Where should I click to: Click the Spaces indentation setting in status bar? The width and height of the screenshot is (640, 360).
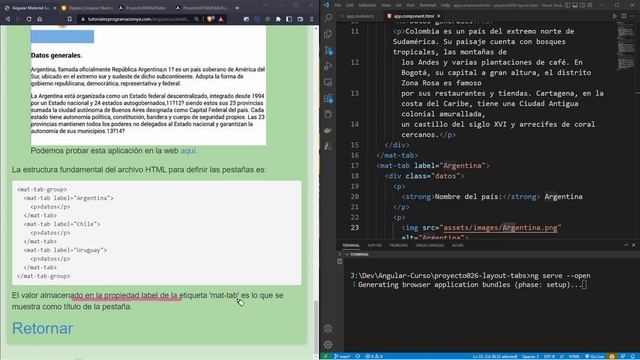coord(531,356)
